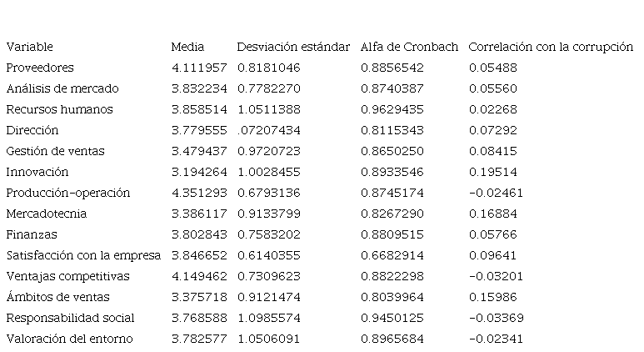Viewport: 644px width, 352px height.
Task: Click the 'Producción-operación' row label
Action: point(68,193)
